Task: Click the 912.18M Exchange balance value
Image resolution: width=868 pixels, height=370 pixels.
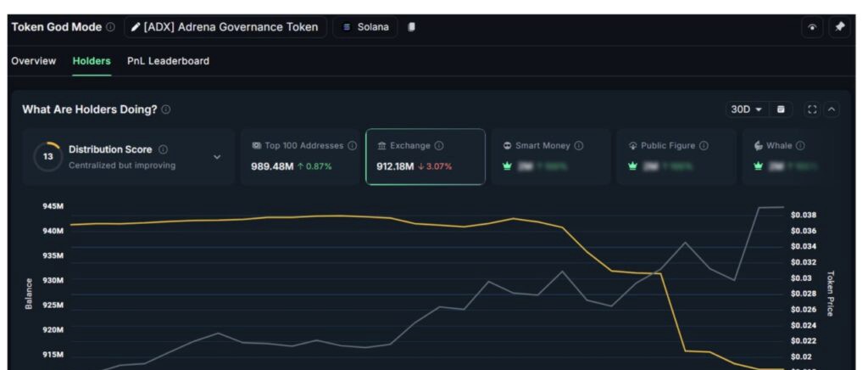Action: click(395, 166)
